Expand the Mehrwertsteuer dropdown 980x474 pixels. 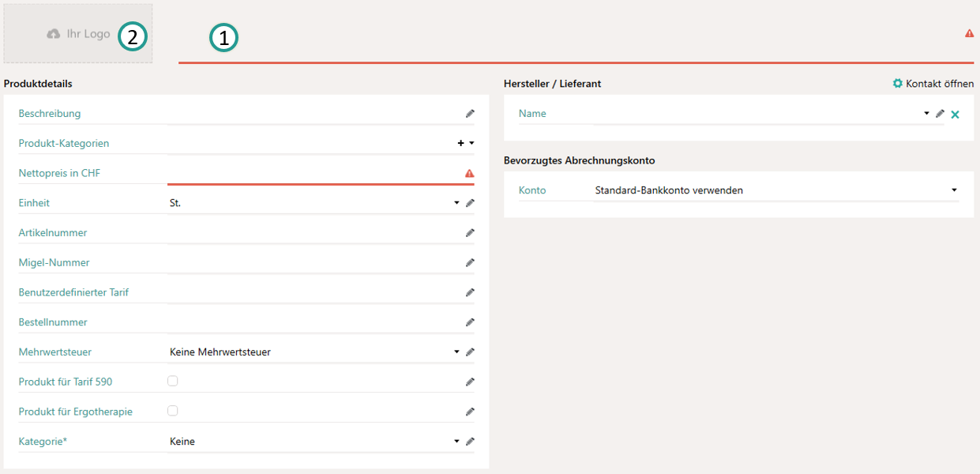coord(456,352)
